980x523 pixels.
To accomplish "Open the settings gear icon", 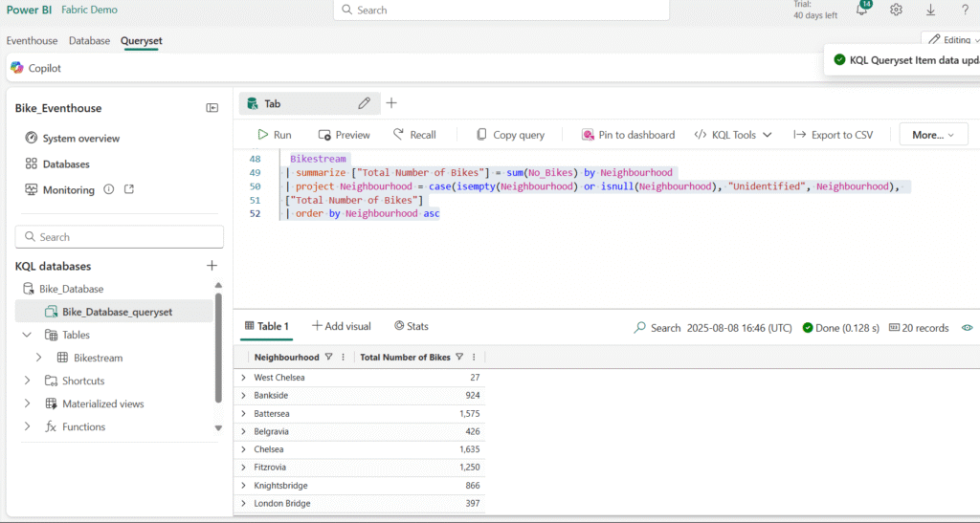I will click(896, 10).
